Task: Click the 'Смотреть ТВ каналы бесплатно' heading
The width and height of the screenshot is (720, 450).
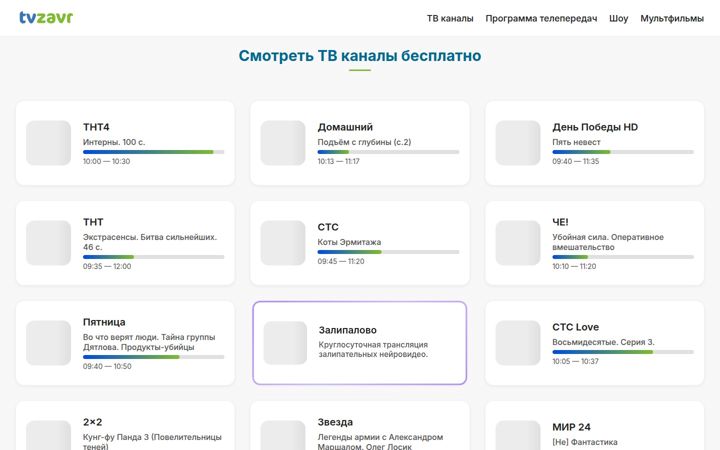Action: [x=360, y=56]
